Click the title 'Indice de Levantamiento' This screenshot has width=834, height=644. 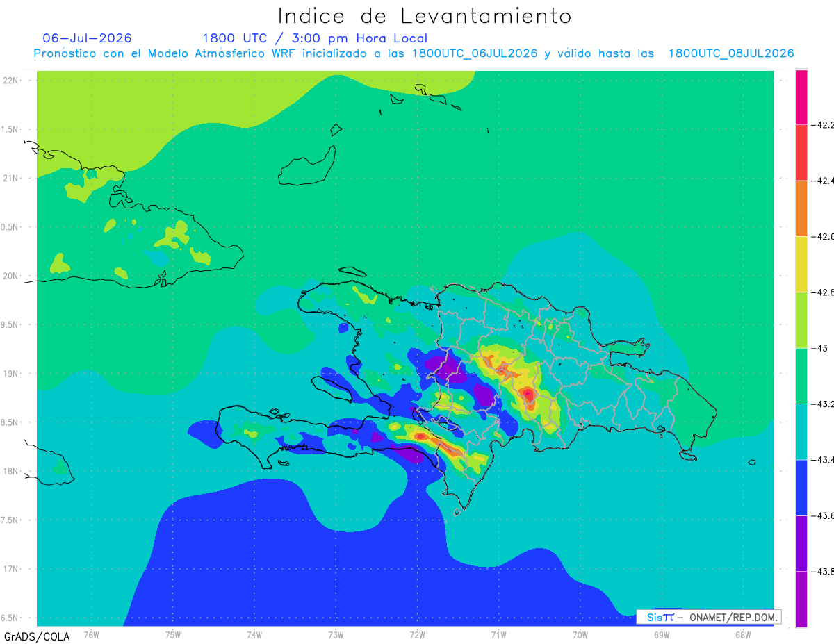point(425,16)
